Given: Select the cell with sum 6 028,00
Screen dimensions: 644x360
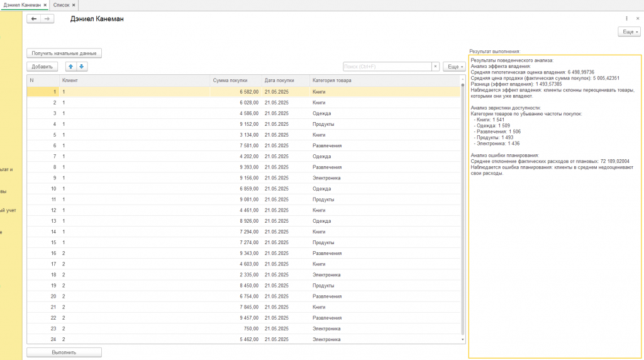Looking at the screenshot, I should coord(236,103).
